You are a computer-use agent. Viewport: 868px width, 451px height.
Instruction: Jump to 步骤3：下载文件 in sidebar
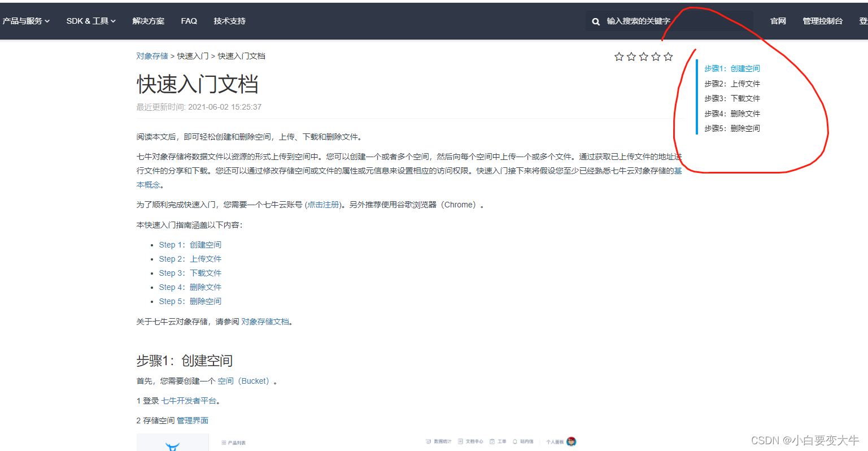(732, 98)
